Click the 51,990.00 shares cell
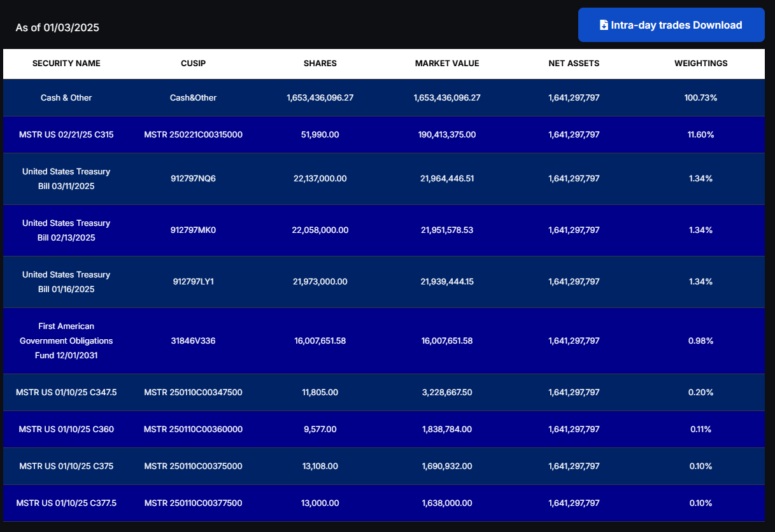 coord(320,135)
